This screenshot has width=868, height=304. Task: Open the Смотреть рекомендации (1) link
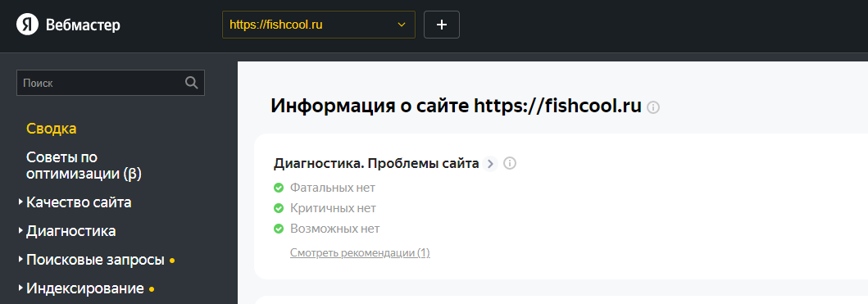tap(360, 253)
